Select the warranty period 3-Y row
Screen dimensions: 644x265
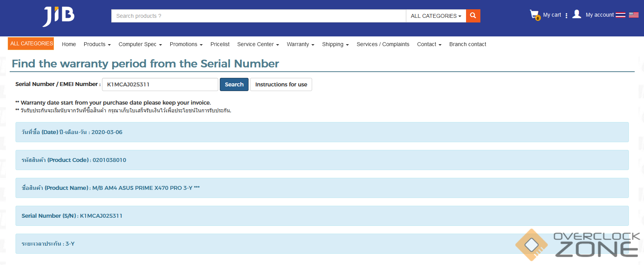(322, 244)
